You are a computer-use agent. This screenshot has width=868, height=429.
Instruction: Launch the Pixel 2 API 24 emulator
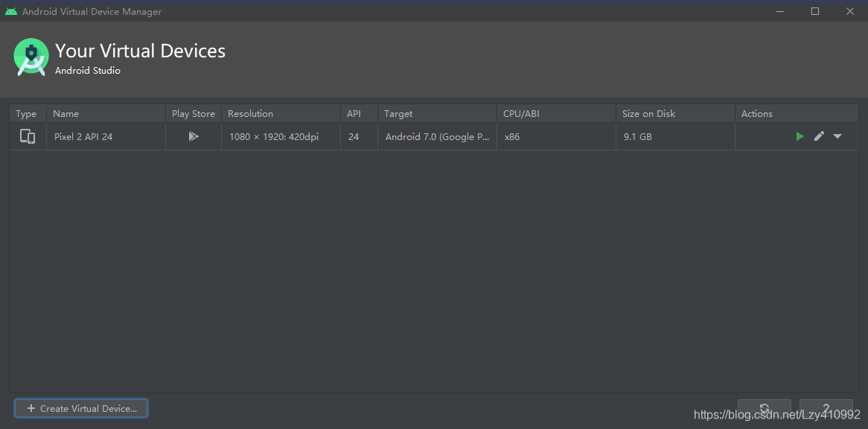point(800,136)
